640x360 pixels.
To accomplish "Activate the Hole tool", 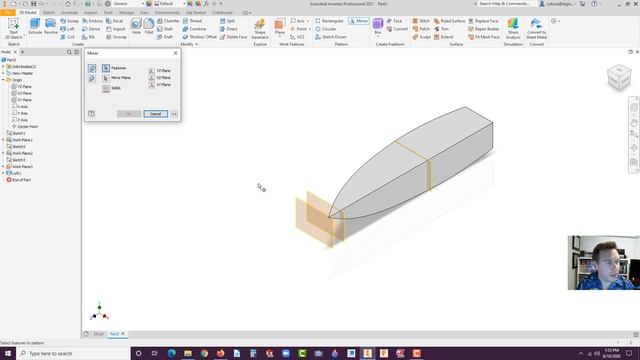I will click(136, 27).
